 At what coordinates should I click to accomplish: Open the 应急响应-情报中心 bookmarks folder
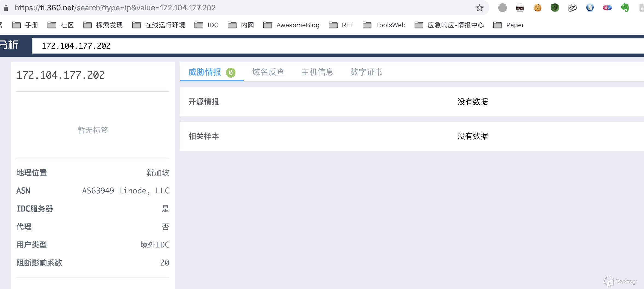coord(449,25)
